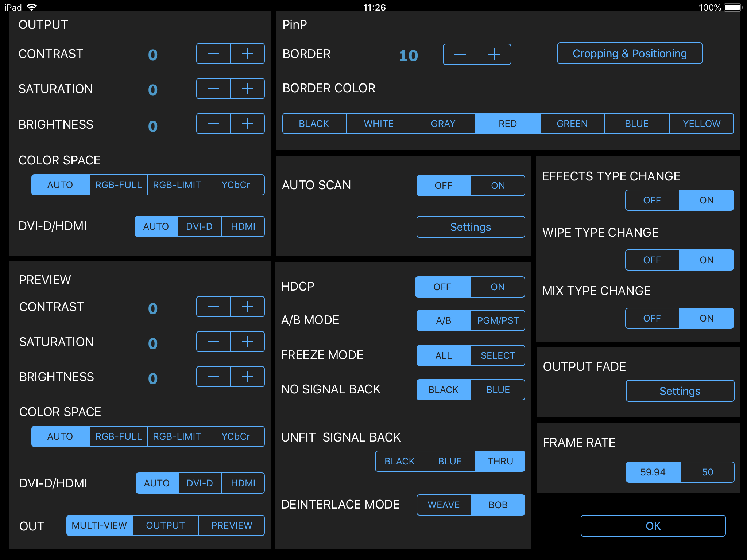Choose GREEN as the border color
Viewport: 747px width, 560px height.
click(572, 124)
